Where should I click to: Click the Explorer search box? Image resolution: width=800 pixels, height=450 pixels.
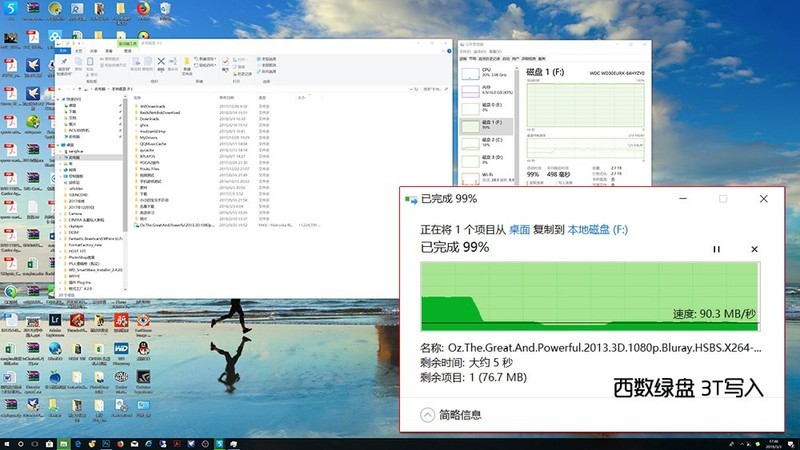(435, 89)
